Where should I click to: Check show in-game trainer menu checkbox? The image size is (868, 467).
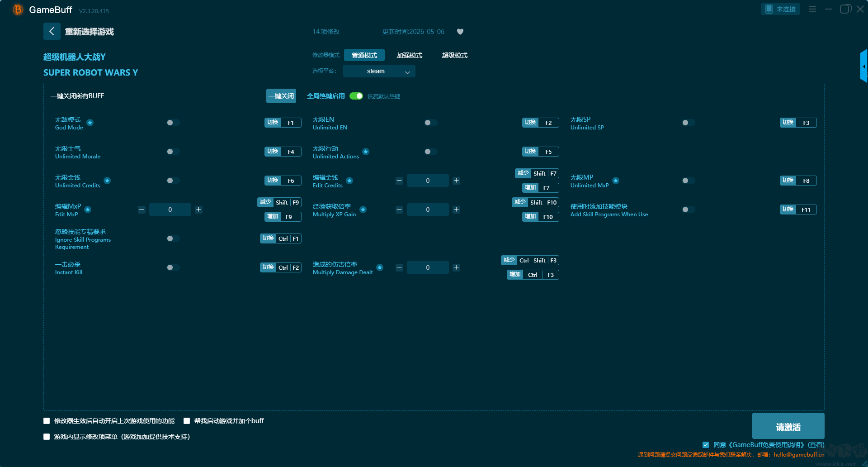(47, 437)
